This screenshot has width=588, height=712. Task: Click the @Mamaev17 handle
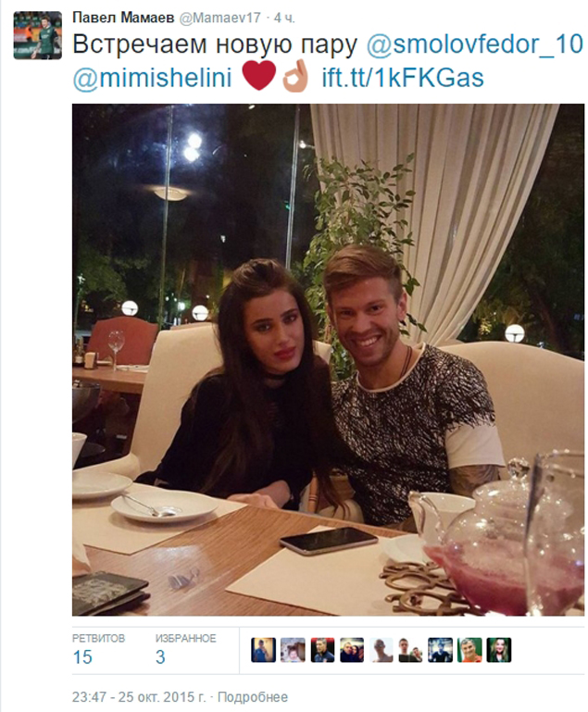coord(219,18)
